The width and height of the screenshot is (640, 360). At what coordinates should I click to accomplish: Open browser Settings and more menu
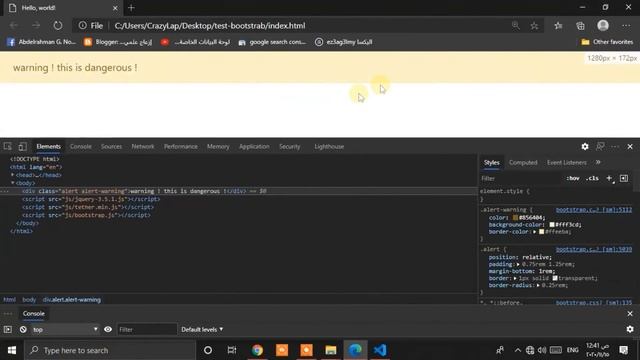(626, 25)
